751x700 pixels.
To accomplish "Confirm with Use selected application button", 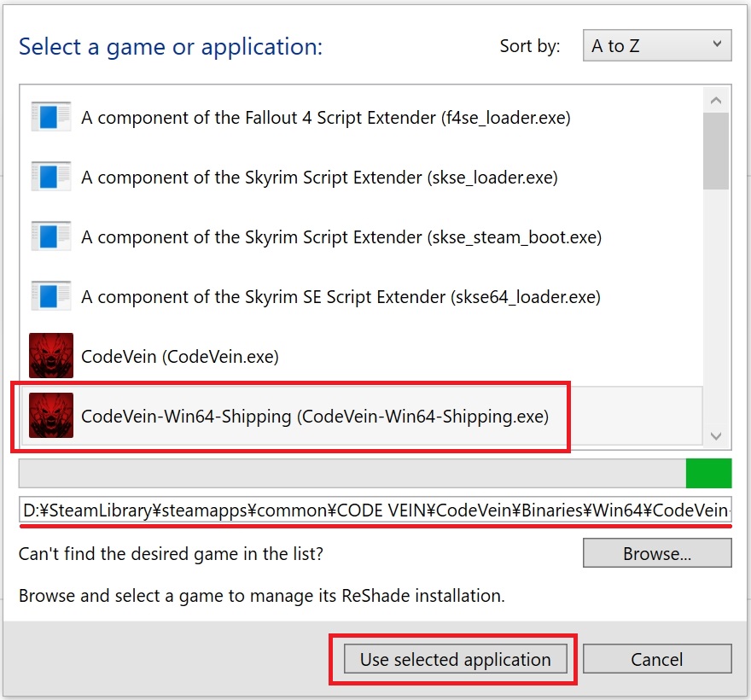I will click(454, 659).
